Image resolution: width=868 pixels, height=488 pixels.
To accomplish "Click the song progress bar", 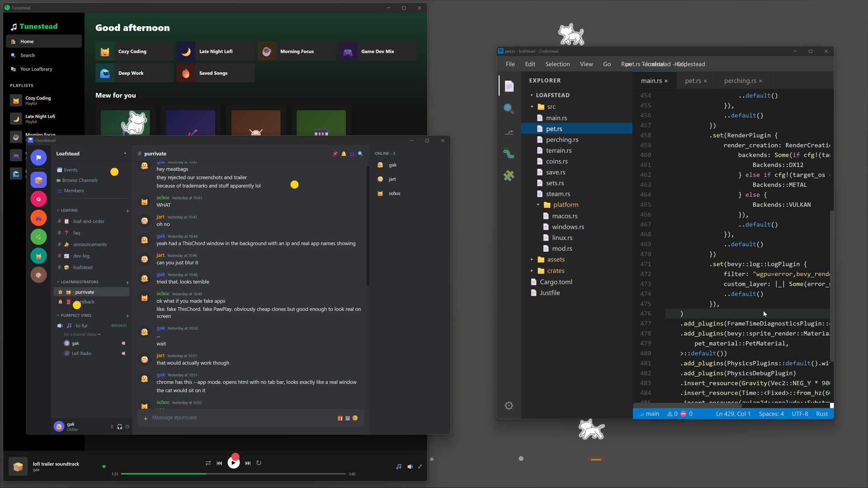I will click(x=233, y=474).
